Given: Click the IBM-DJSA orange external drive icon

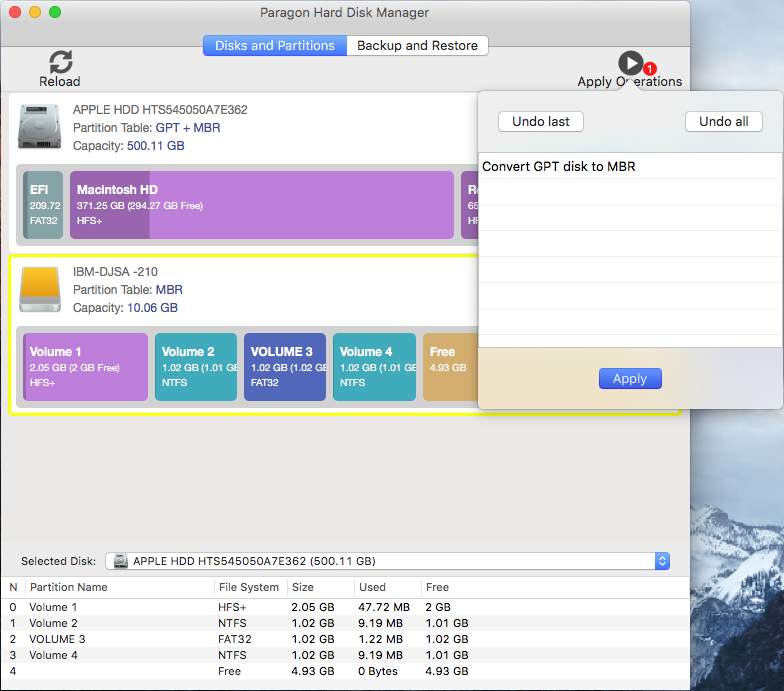Looking at the screenshot, I should point(40,290).
